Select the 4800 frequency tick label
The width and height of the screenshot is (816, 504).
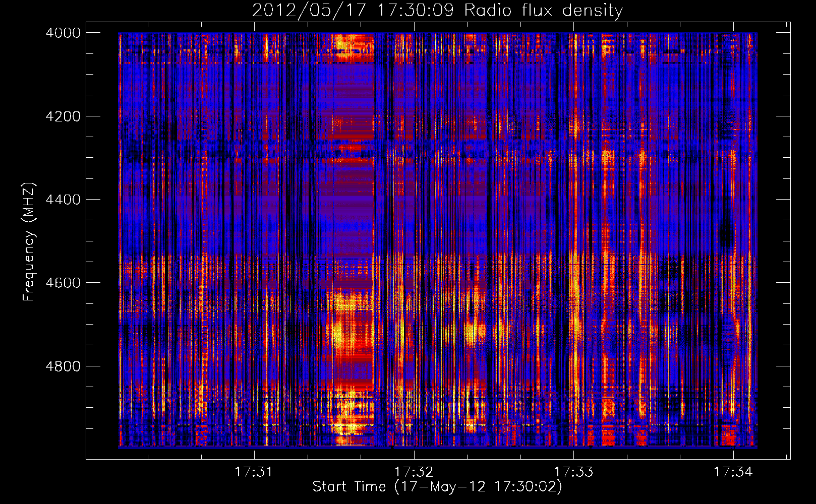click(63, 366)
